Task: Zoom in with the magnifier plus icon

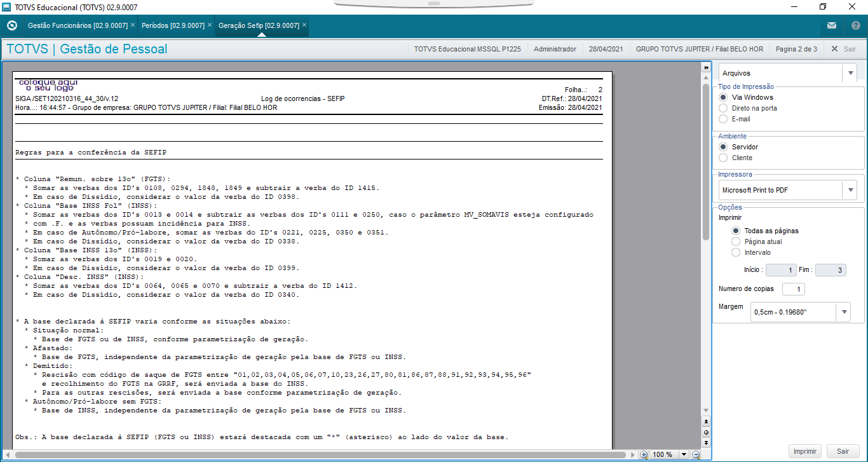Action: 644,454
